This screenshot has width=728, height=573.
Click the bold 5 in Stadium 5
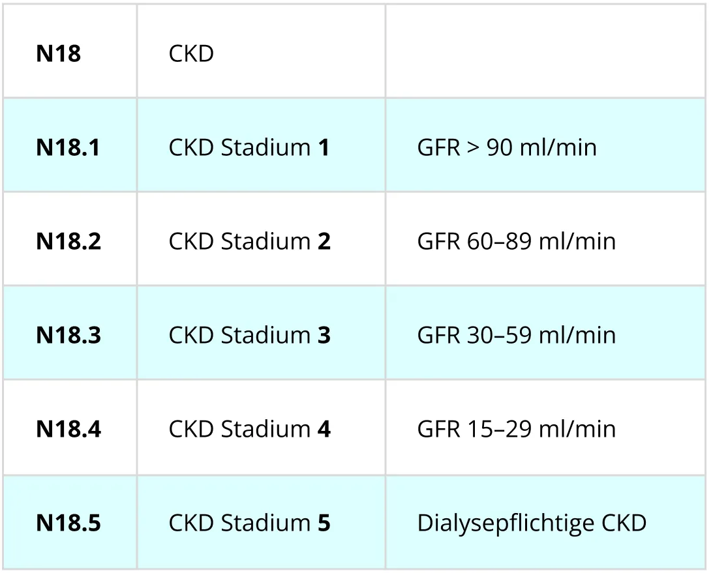click(324, 523)
